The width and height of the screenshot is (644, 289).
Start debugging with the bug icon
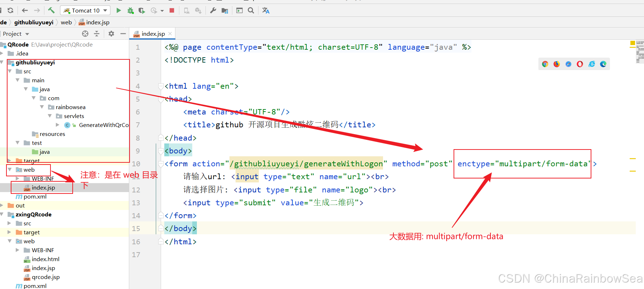(x=130, y=10)
